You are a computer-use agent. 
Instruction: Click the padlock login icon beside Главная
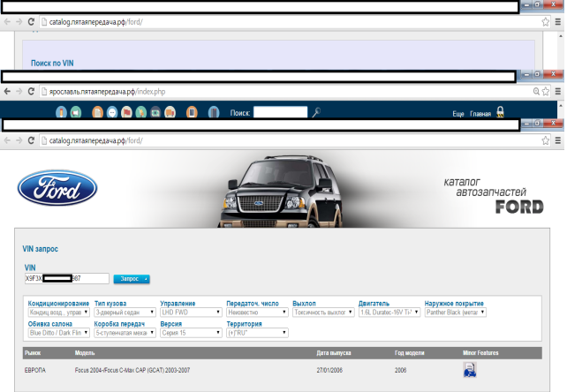tap(501, 112)
